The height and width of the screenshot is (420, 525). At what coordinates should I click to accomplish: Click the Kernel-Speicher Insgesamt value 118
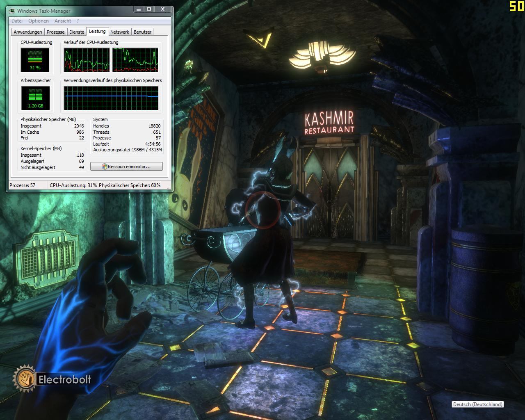(x=80, y=155)
